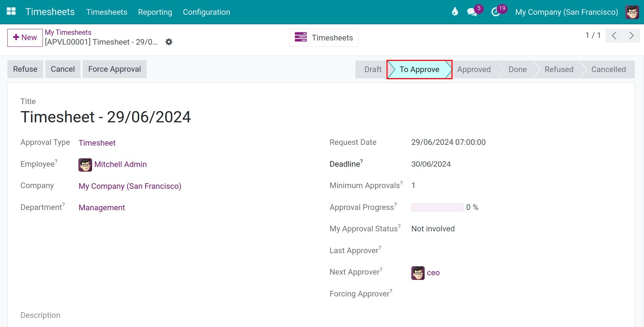The image size is (644, 327).
Task: Open the apps grid home menu icon
Action: tap(11, 12)
